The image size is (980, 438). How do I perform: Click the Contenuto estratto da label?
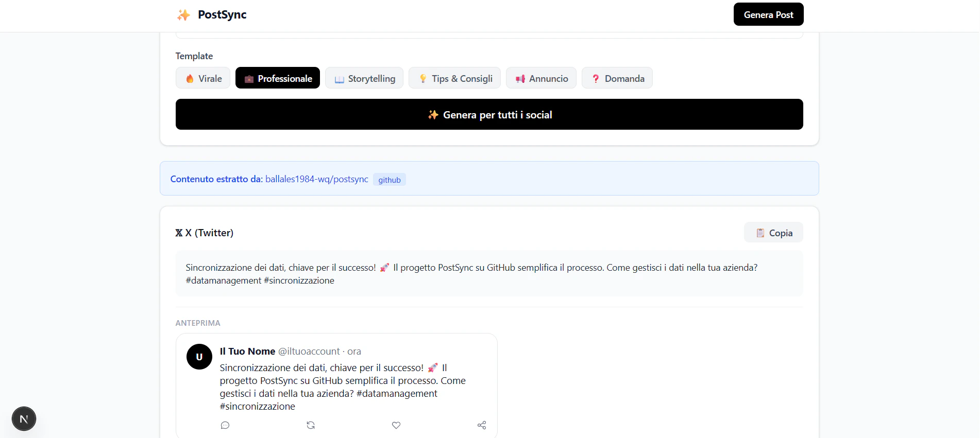click(x=216, y=179)
